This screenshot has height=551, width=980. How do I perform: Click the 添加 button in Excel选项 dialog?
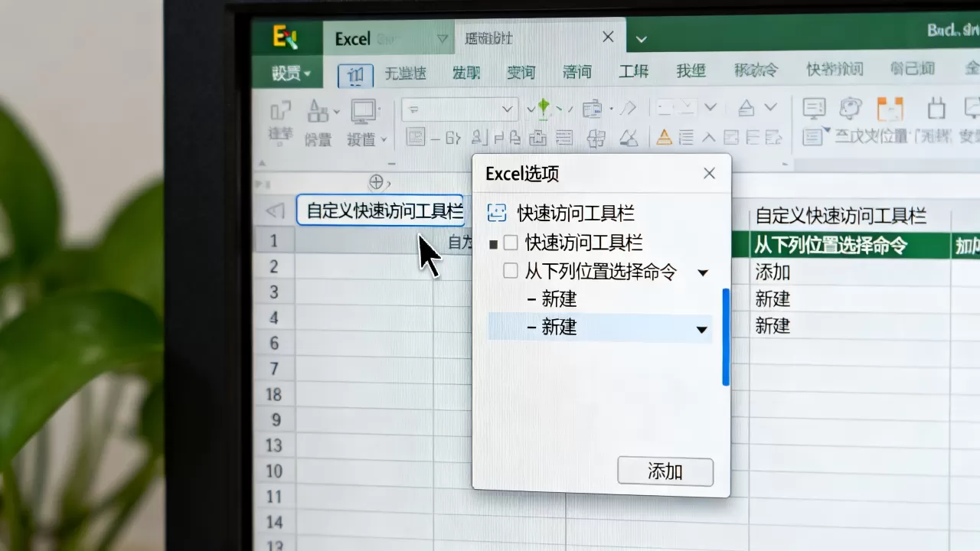(665, 471)
